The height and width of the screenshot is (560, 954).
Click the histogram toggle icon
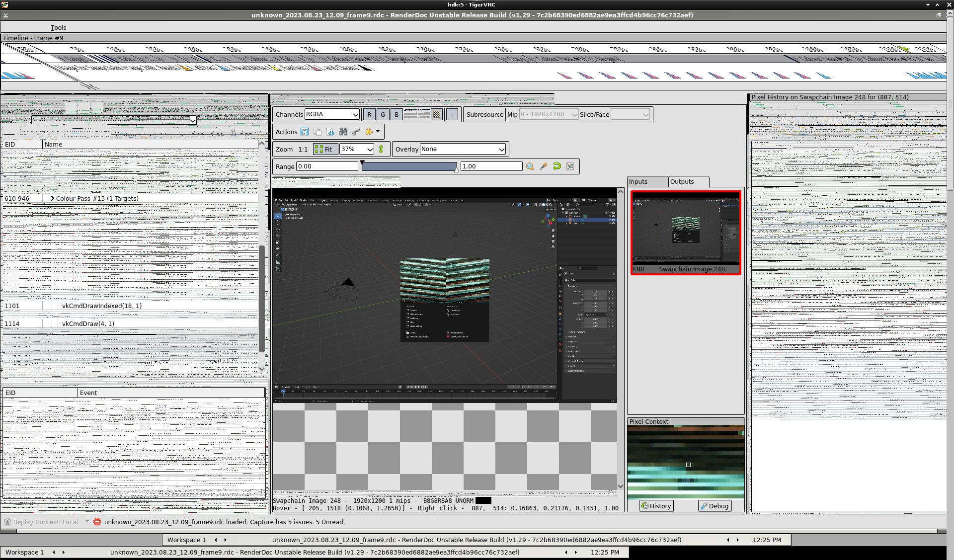coord(570,166)
